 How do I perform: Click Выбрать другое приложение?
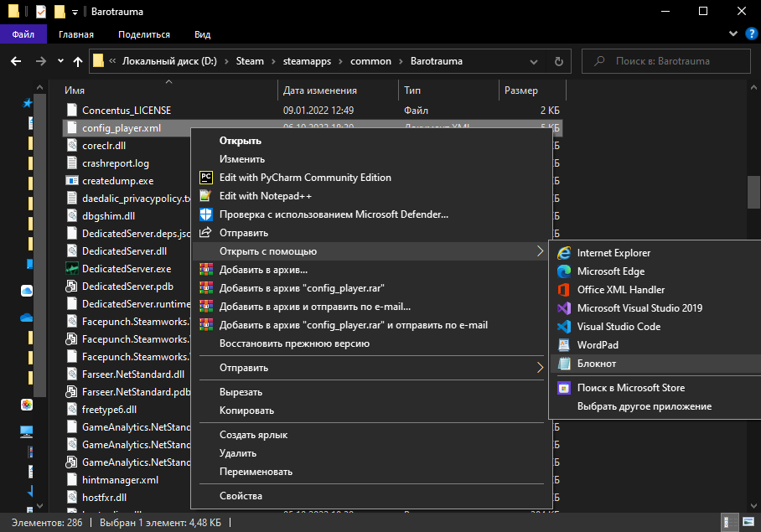click(655, 406)
